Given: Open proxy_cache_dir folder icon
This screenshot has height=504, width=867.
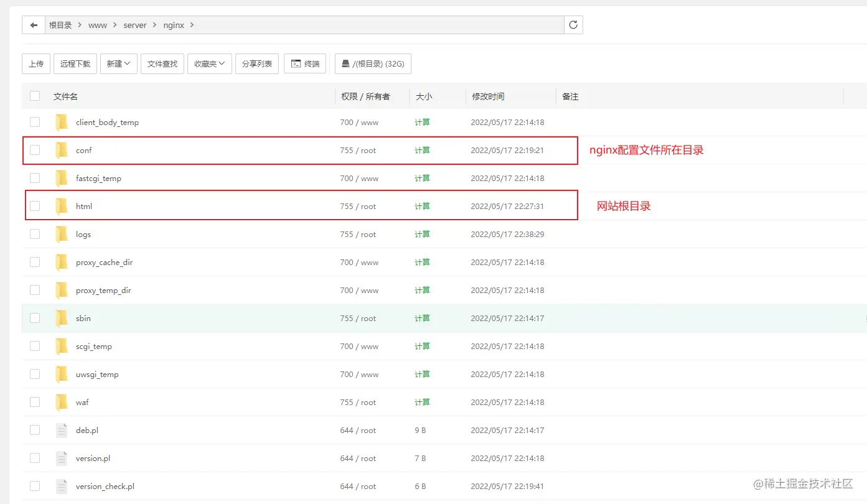Looking at the screenshot, I should pyautogui.click(x=61, y=262).
